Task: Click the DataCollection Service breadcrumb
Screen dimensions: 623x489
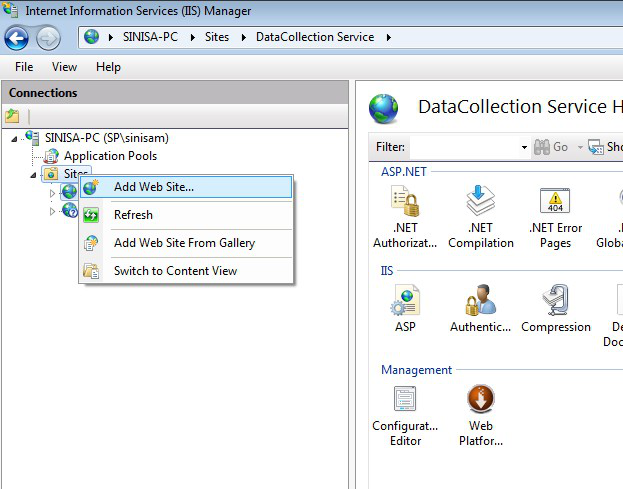Action: pos(315,37)
